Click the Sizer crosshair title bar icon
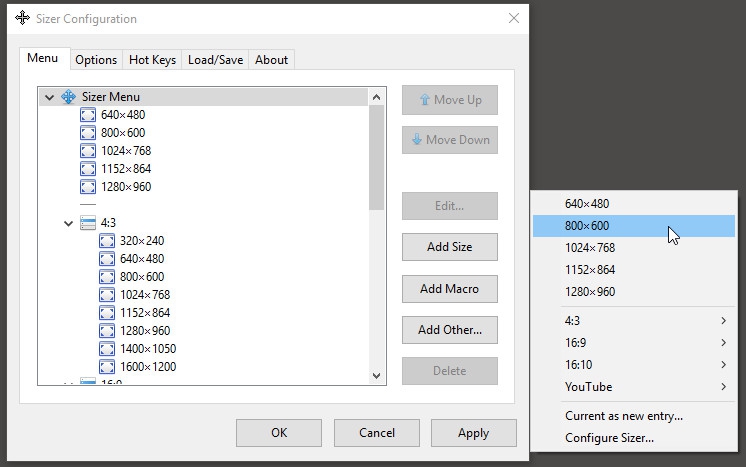Viewport: 746px width, 467px height. (22, 18)
